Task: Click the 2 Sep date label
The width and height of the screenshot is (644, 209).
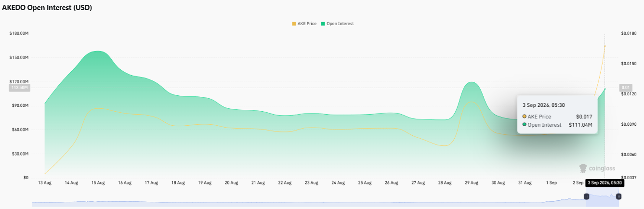Action: 578,183
